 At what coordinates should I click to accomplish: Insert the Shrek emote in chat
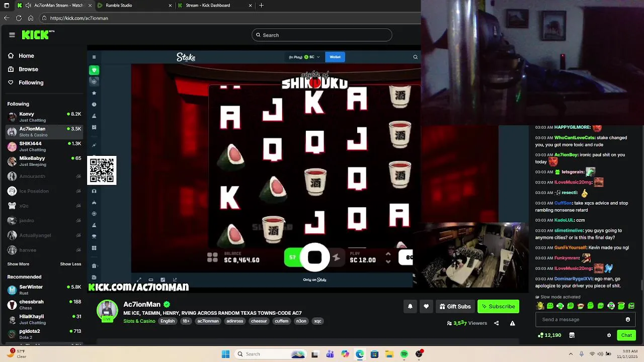coord(540,306)
